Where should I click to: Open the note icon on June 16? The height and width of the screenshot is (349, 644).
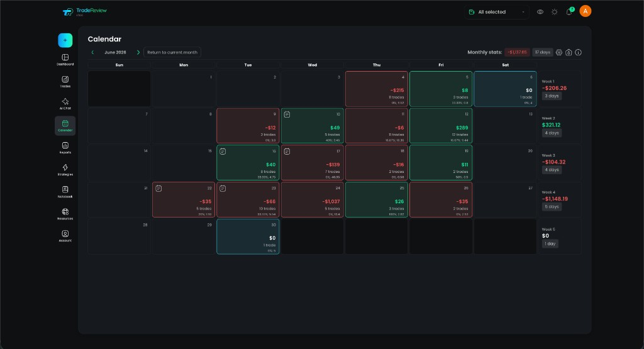point(223,152)
